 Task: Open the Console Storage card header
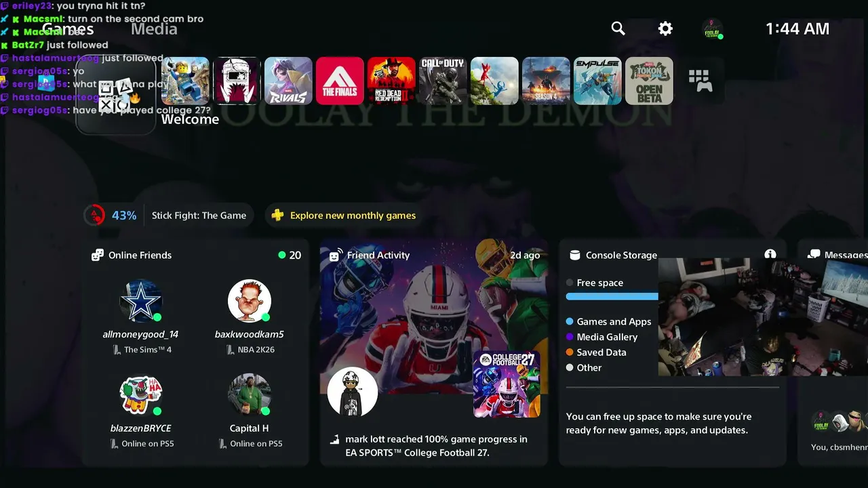click(x=615, y=256)
